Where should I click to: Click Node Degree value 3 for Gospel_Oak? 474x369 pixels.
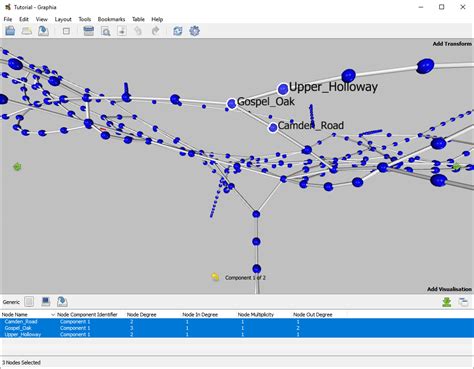[x=131, y=328]
